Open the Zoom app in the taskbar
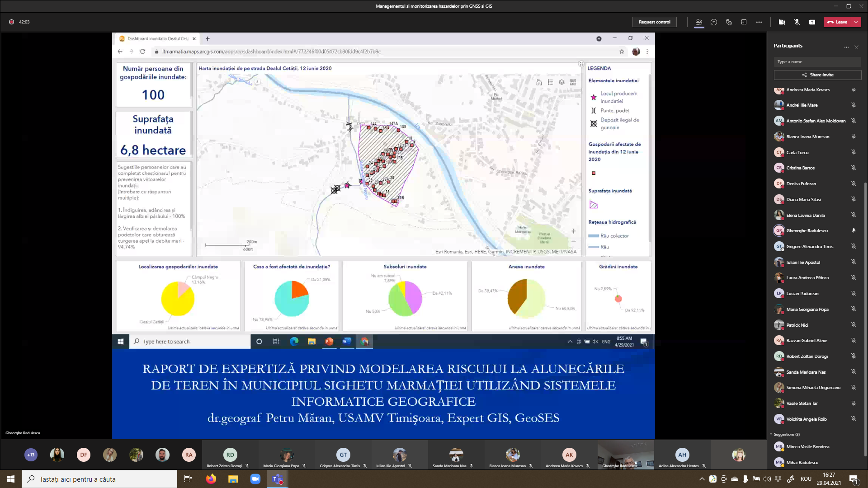Image resolution: width=868 pixels, height=488 pixels. [255, 479]
